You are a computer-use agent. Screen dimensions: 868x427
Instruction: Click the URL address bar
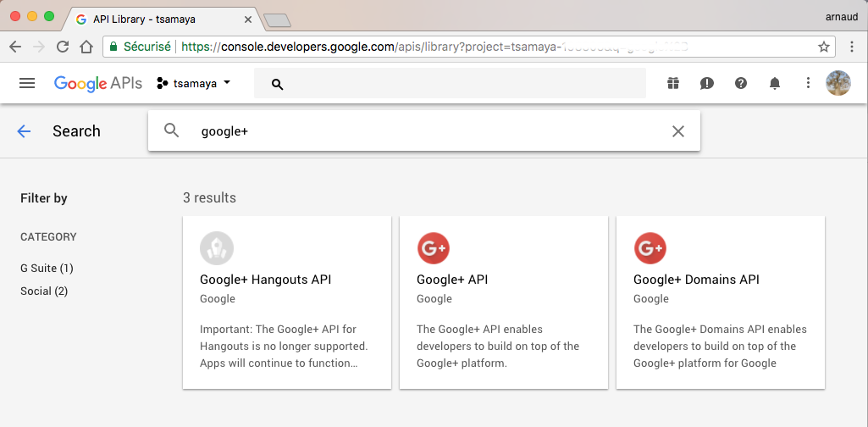[x=468, y=47]
